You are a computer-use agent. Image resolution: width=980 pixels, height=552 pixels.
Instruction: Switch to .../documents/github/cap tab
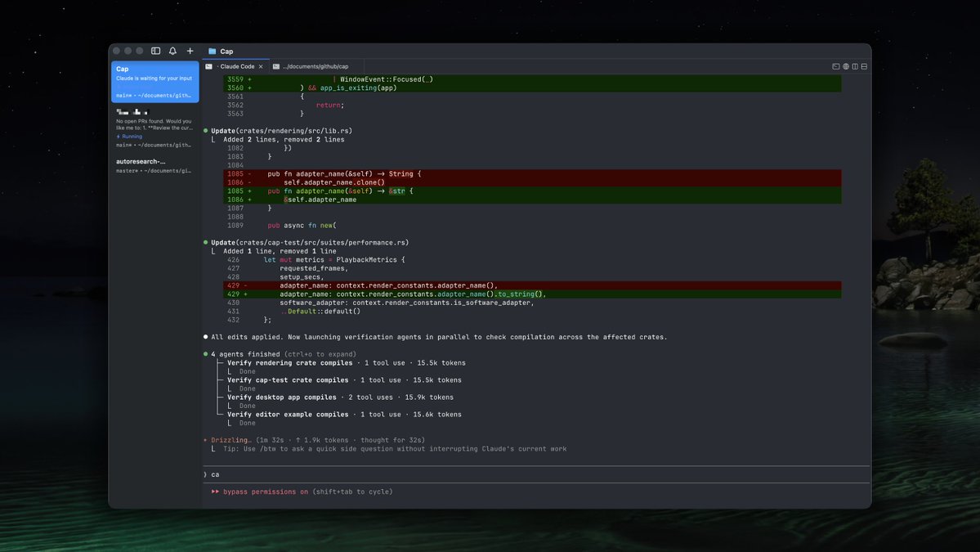coord(315,66)
